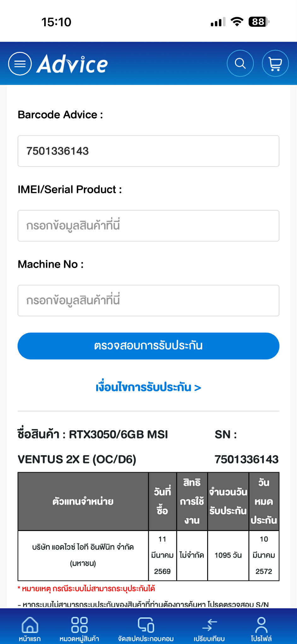This screenshot has width=297, height=644.
Task: Open the warranty conditions link
Action: coord(148,387)
